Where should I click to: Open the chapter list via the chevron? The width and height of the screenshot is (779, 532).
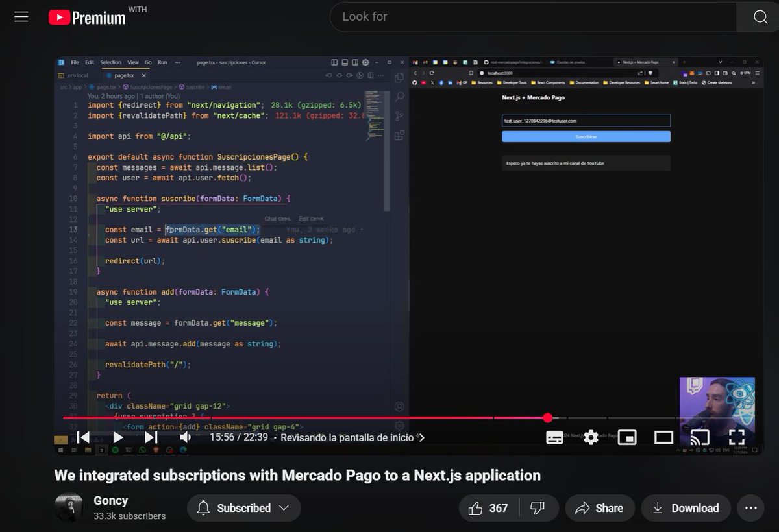421,437
